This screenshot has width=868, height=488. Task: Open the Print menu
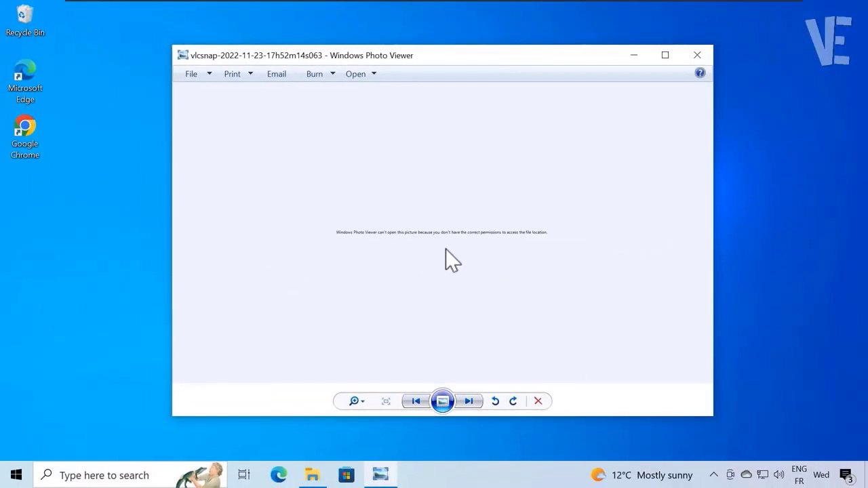(x=232, y=74)
